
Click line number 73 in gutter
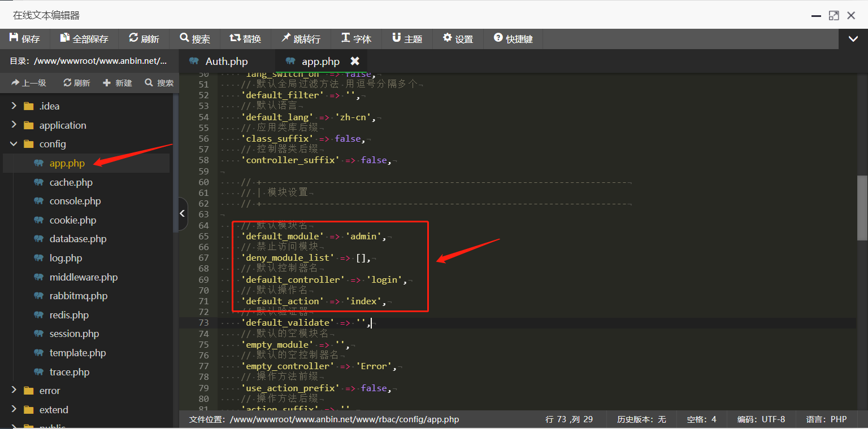click(x=203, y=323)
